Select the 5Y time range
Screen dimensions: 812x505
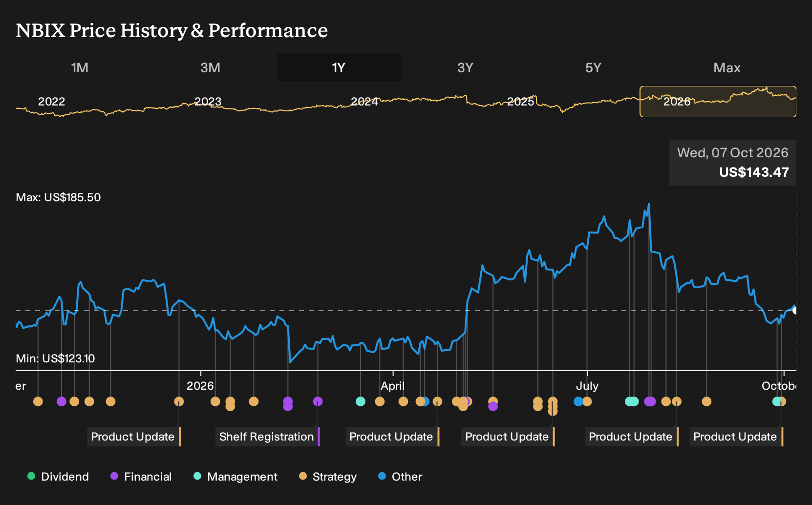coord(593,67)
